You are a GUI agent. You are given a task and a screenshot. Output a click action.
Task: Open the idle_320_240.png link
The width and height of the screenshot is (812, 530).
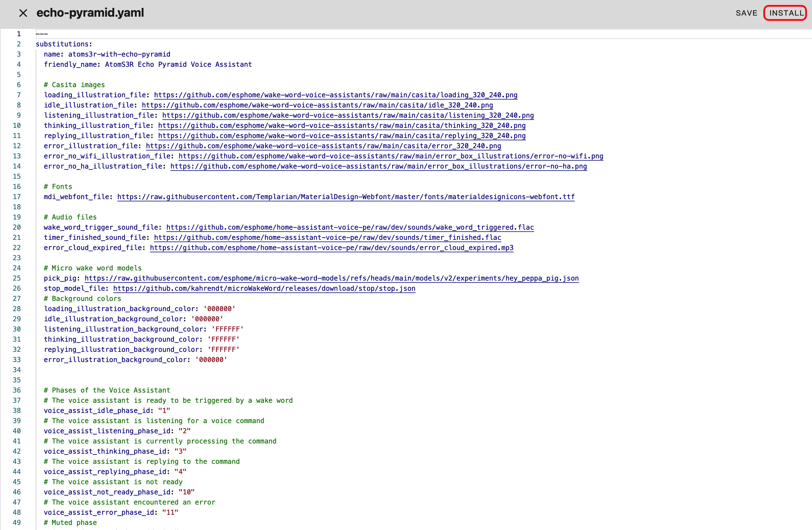(x=317, y=105)
